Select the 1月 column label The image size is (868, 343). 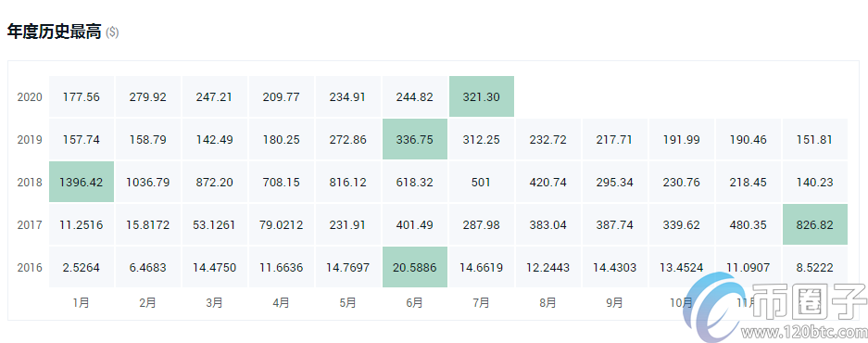click(81, 302)
